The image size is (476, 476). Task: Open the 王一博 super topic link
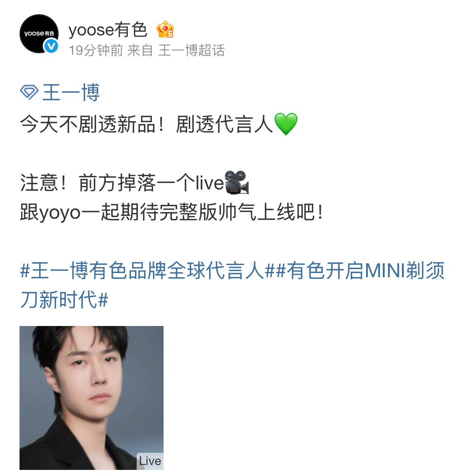point(71,93)
